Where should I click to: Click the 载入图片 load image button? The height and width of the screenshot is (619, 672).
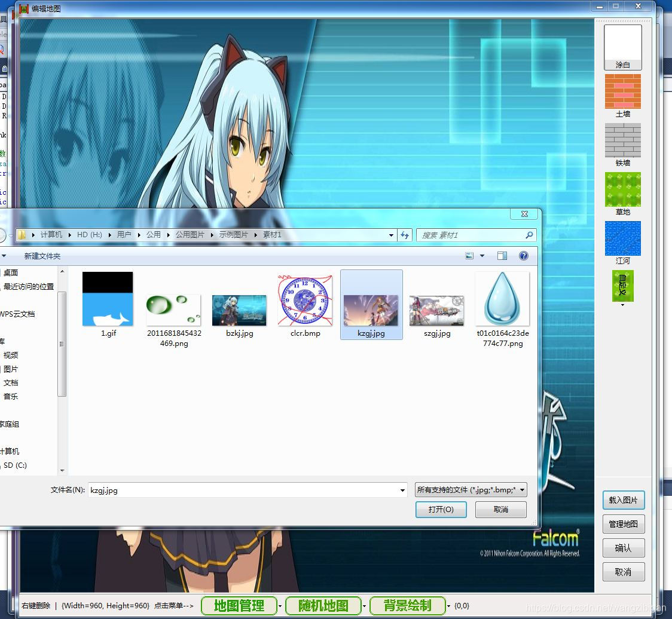(x=624, y=500)
